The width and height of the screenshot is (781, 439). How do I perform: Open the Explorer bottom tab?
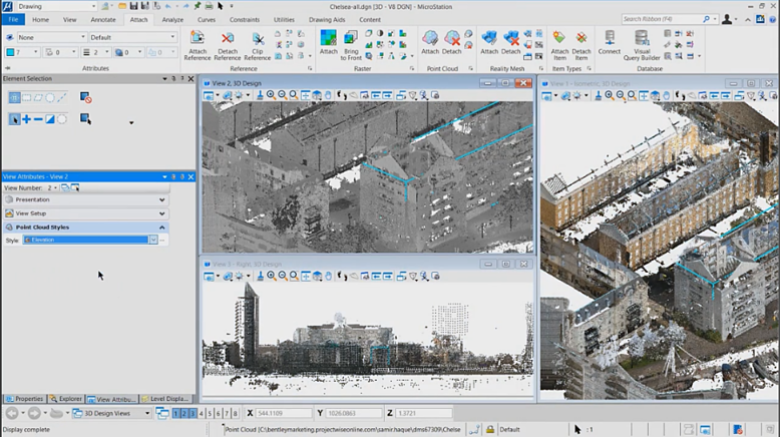click(66, 399)
